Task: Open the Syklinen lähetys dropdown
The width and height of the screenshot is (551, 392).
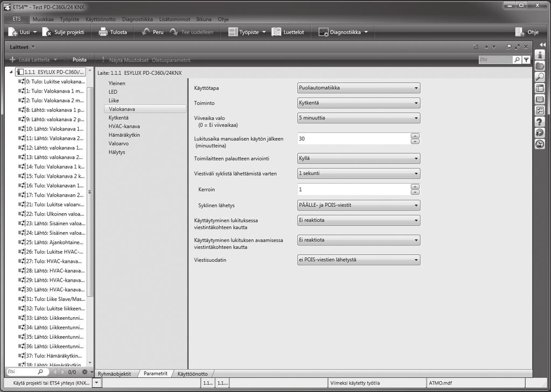Action: coord(358,205)
